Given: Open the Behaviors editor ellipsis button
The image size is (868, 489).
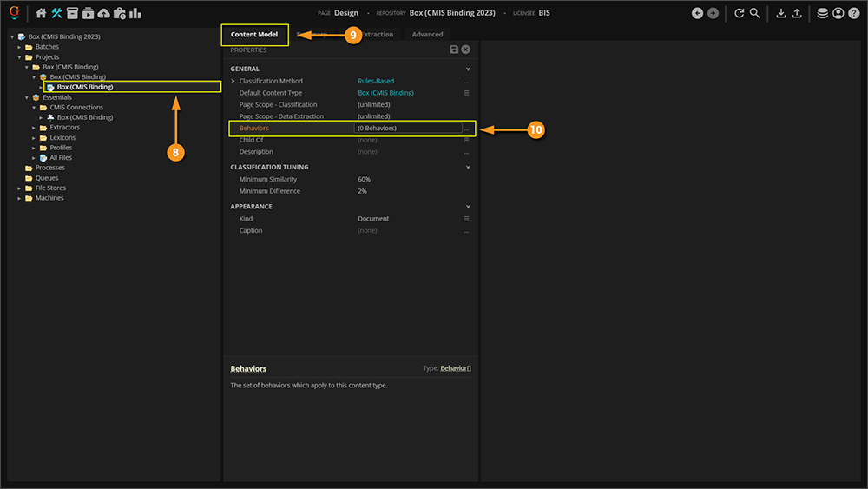Looking at the screenshot, I should [466, 129].
